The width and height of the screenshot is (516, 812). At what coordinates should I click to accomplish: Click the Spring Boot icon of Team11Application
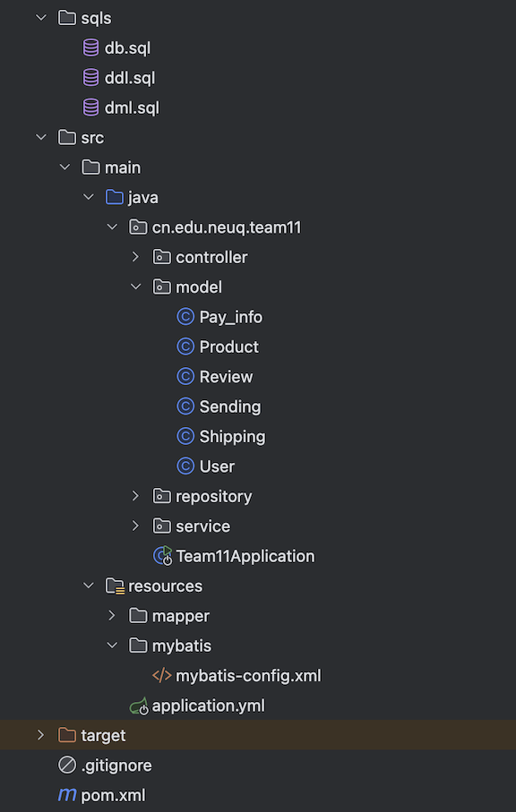[162, 556]
